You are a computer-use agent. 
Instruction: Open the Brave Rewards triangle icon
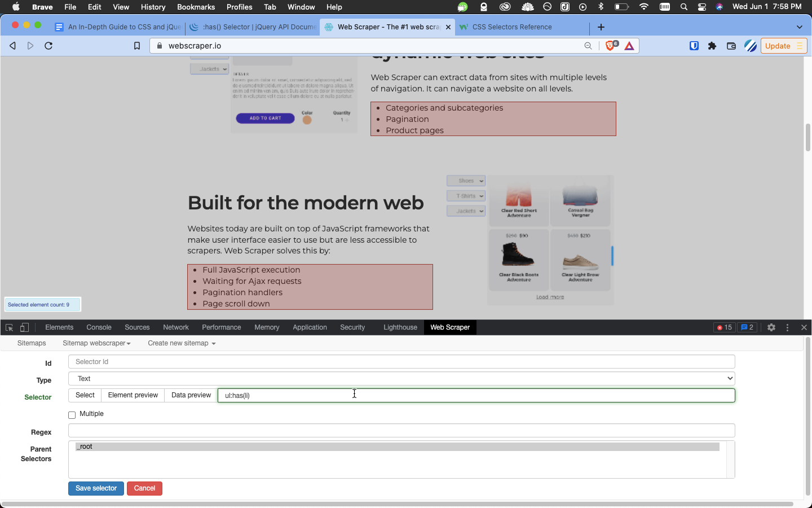628,46
